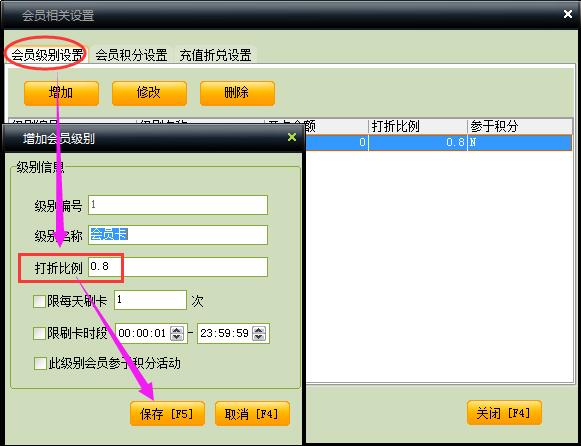The height and width of the screenshot is (446, 581).
Task: Close the 会员相关设置 window
Action: click(x=568, y=14)
